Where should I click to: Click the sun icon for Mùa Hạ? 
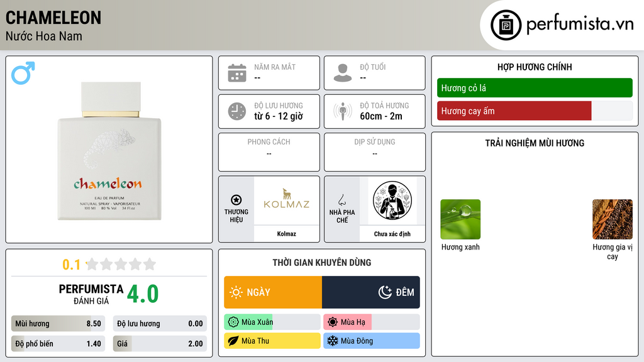[333, 322]
